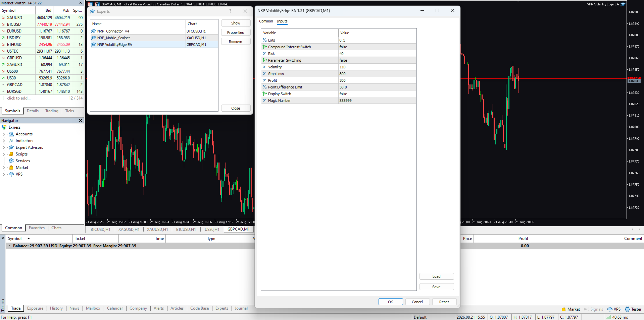Click the Experts dialog title icon

coord(93,11)
